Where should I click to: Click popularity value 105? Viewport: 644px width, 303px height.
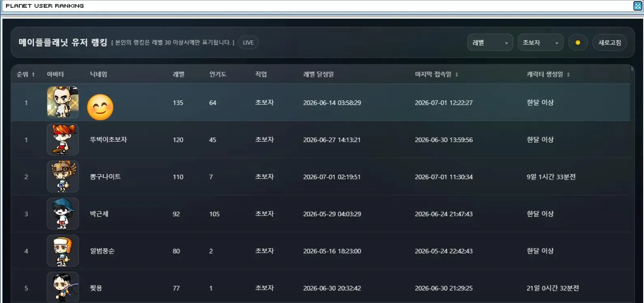pos(215,214)
